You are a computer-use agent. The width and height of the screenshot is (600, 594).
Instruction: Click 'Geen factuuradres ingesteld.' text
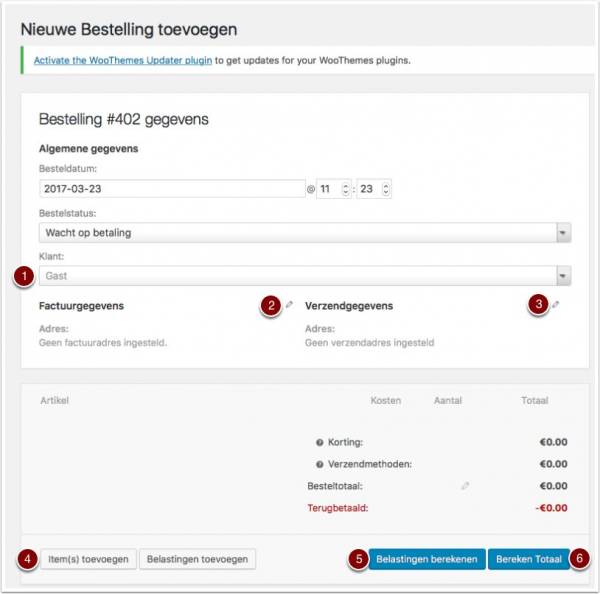pos(103,343)
